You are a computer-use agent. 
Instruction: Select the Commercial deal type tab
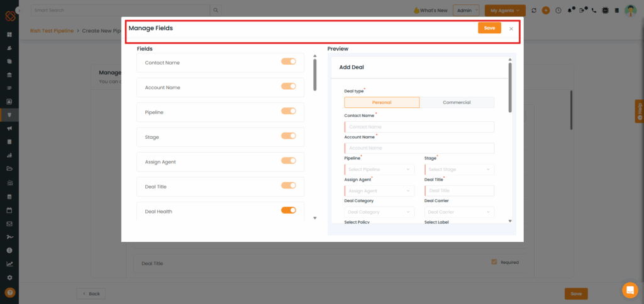point(457,102)
